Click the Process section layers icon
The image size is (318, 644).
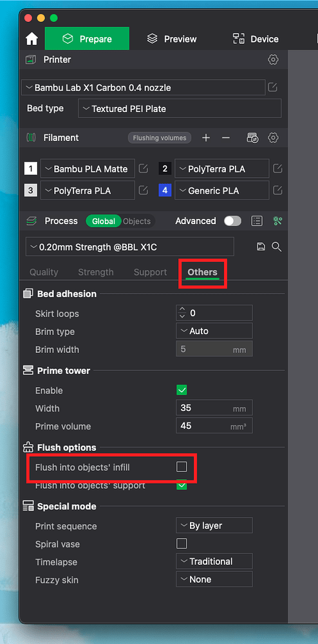coord(31,221)
